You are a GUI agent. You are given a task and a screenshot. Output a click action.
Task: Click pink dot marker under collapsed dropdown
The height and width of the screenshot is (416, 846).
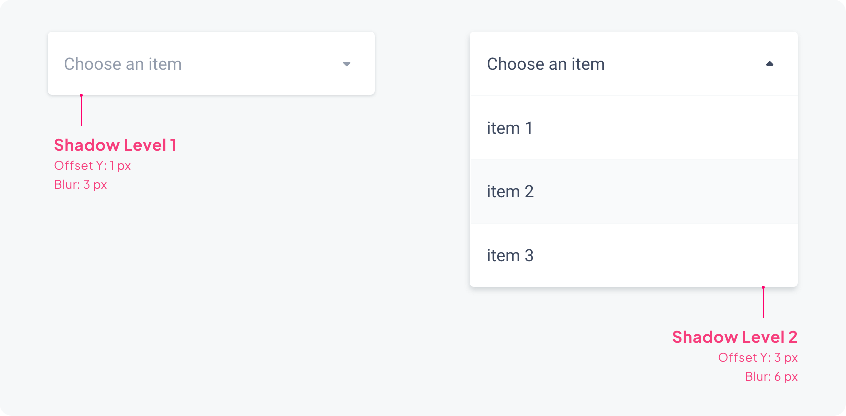(81, 96)
